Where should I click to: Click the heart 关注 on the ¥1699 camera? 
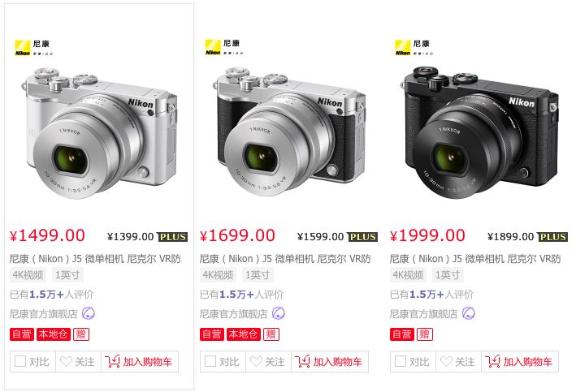[x=268, y=361]
